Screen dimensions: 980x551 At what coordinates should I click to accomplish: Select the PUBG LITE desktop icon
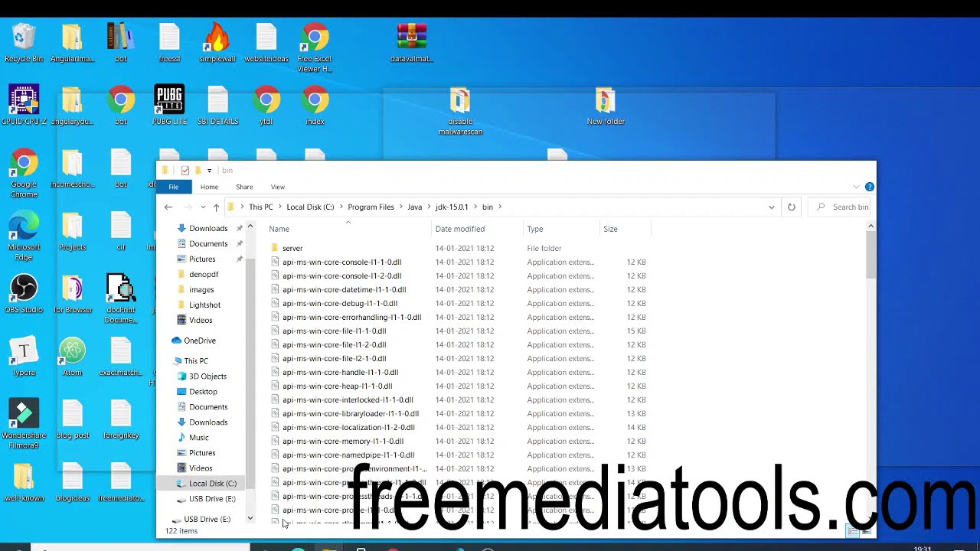tap(169, 105)
